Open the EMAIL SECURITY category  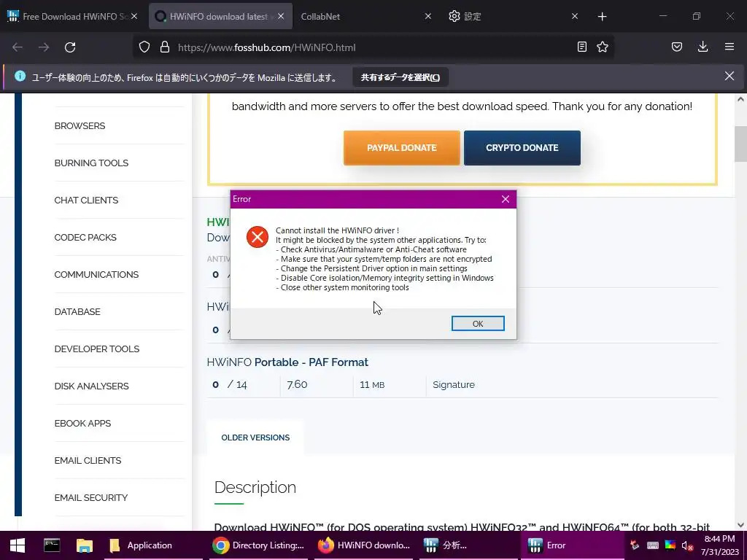pyautogui.click(x=91, y=497)
